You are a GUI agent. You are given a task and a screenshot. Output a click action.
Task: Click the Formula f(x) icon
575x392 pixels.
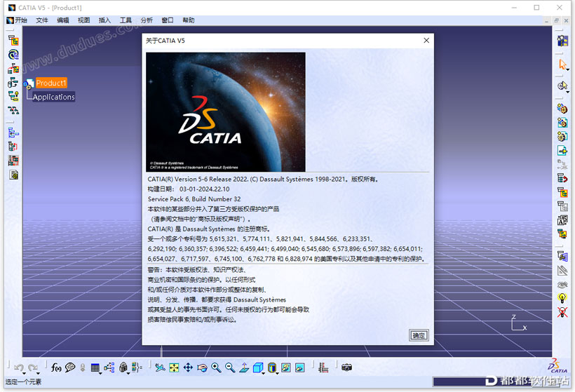point(56,367)
